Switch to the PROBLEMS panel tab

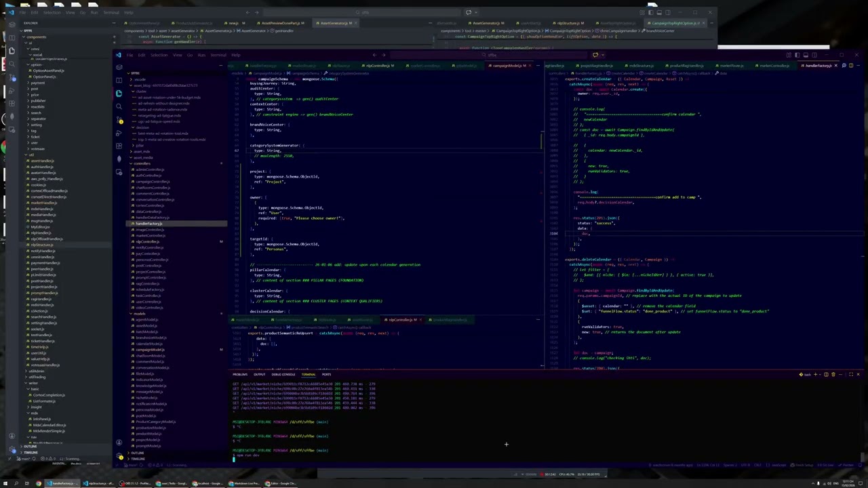tap(240, 374)
